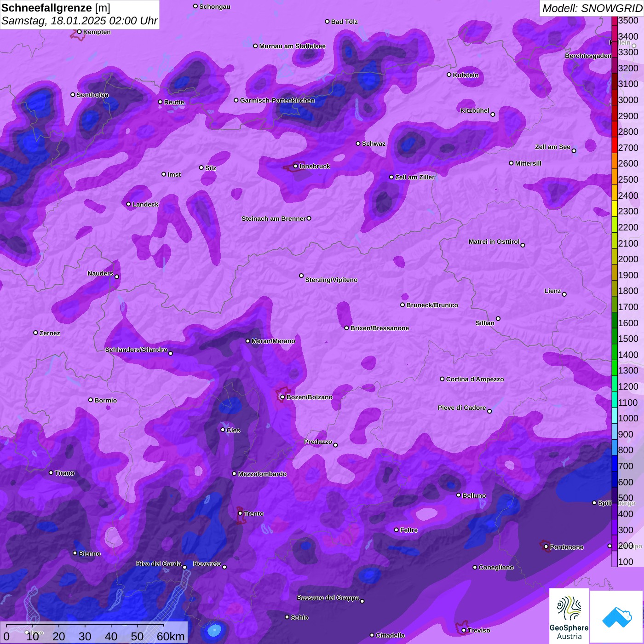The width and height of the screenshot is (644, 644).
Task: Click the 60km scale bar label
Action: [171, 636]
